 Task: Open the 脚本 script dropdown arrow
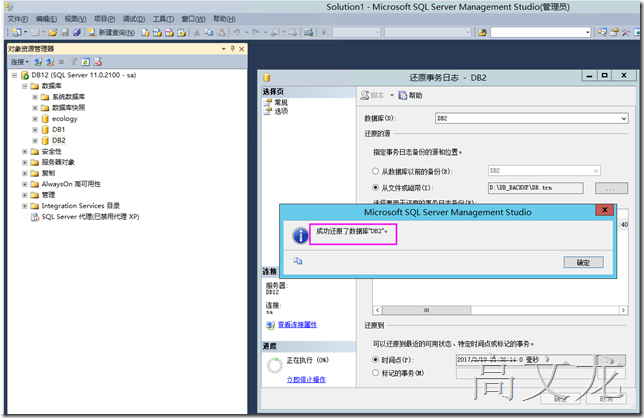(392, 95)
